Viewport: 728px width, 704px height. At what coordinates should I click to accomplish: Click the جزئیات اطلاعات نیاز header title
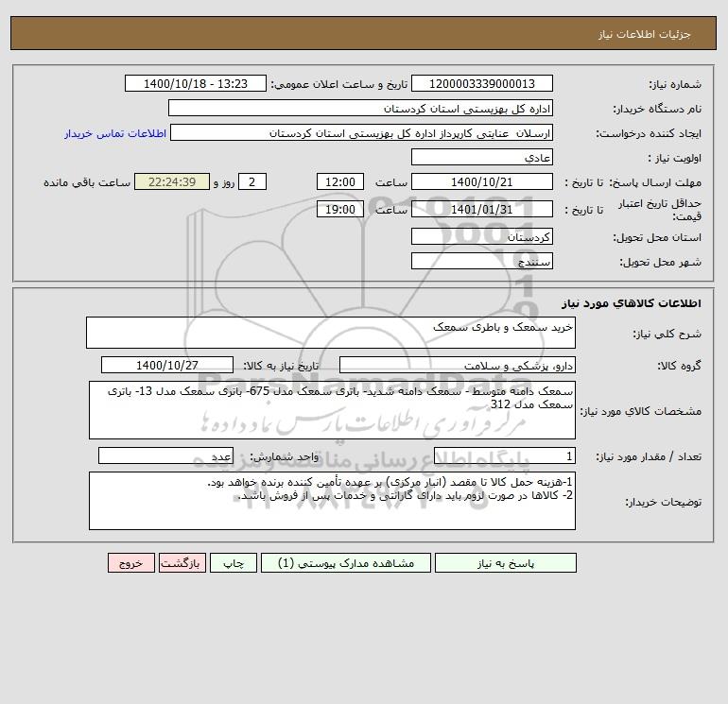645,34
